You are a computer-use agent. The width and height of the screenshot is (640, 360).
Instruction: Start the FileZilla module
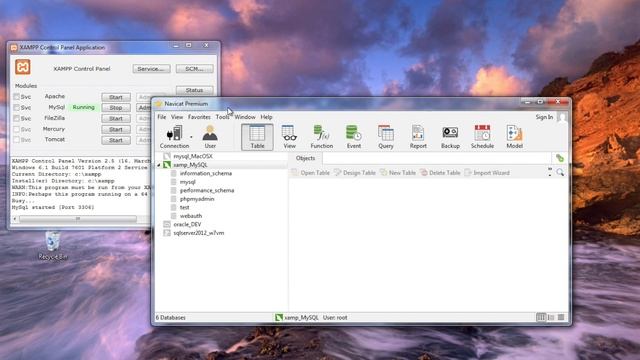pyautogui.click(x=116, y=118)
